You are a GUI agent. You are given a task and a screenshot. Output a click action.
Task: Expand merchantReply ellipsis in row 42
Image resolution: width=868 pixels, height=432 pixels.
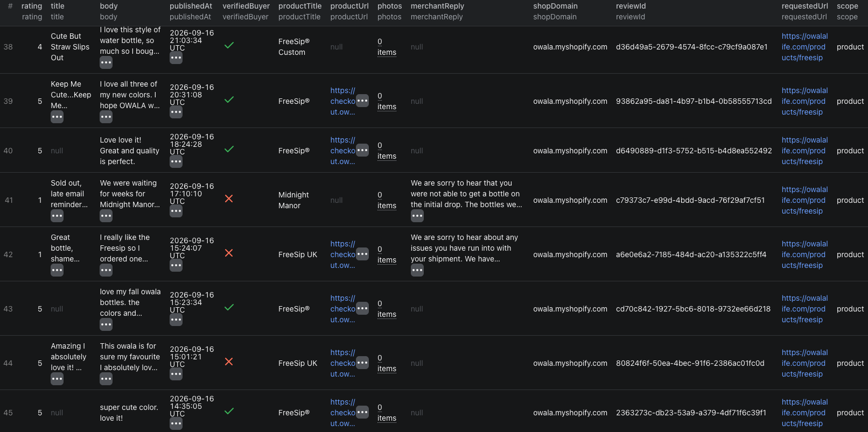tap(417, 270)
